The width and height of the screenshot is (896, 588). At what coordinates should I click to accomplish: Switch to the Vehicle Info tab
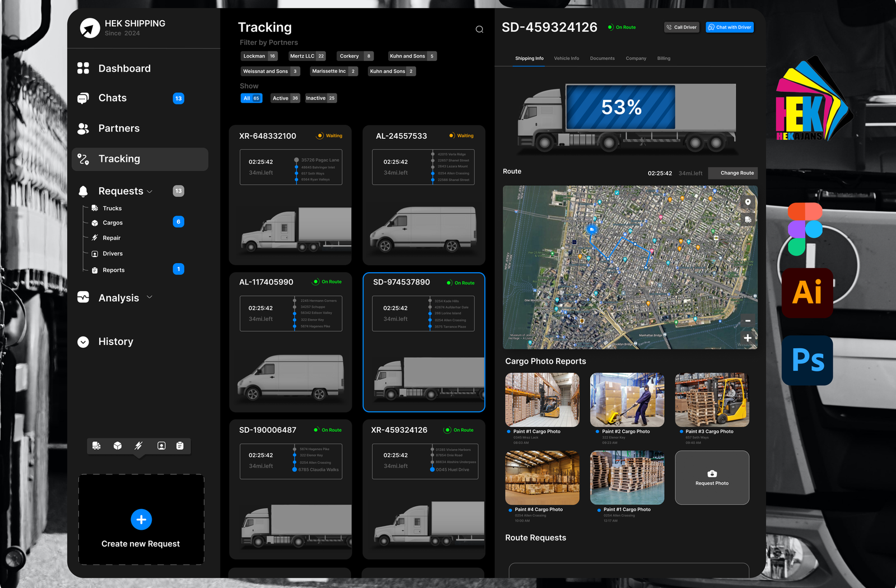[566, 58]
